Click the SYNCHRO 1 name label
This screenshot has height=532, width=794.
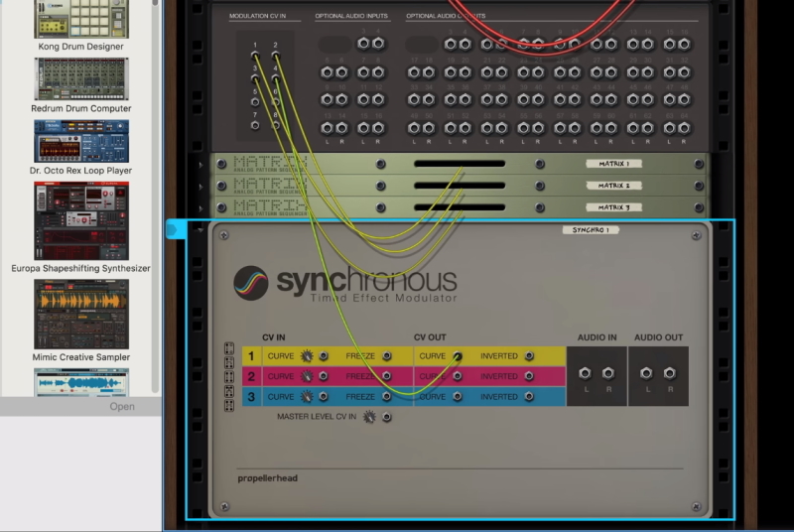(591, 230)
